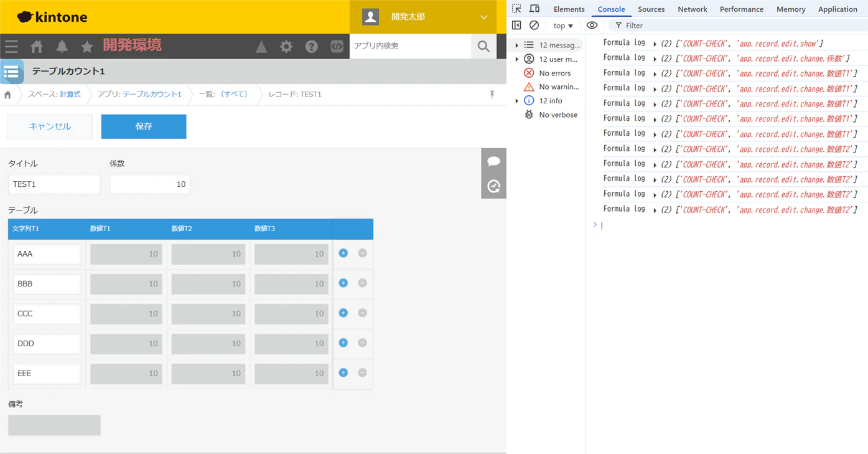Select the No warnings sidebar entry
This screenshot has width=868, height=454.
point(551,87)
